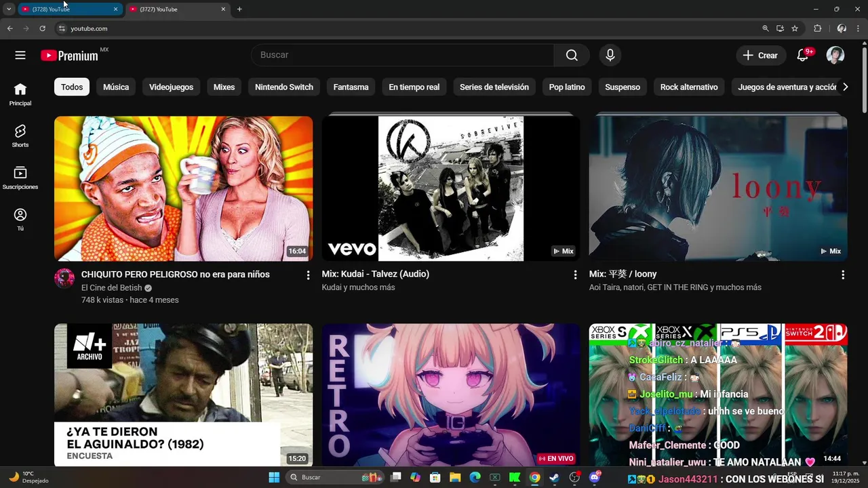Open options menu for Mix loony
868x488 pixels.
(x=843, y=275)
